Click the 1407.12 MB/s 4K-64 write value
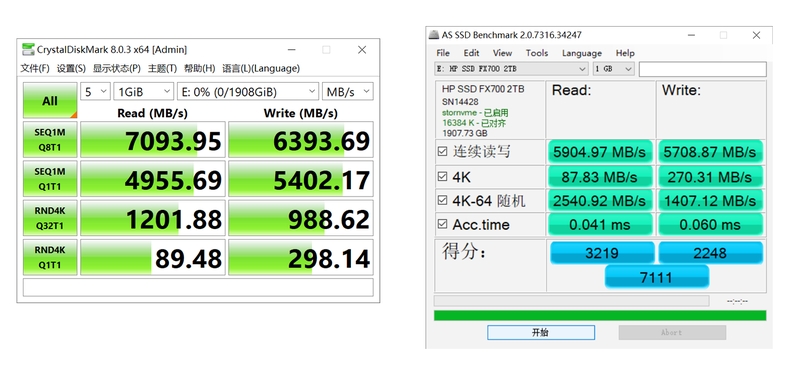Image resolution: width=800 pixels, height=374 pixels. [x=710, y=201]
